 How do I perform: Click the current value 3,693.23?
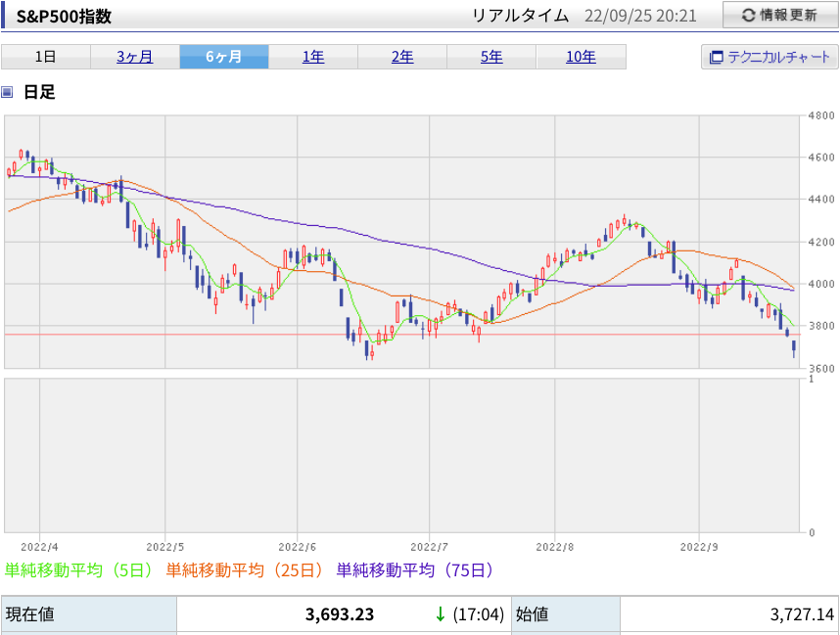pos(340,614)
